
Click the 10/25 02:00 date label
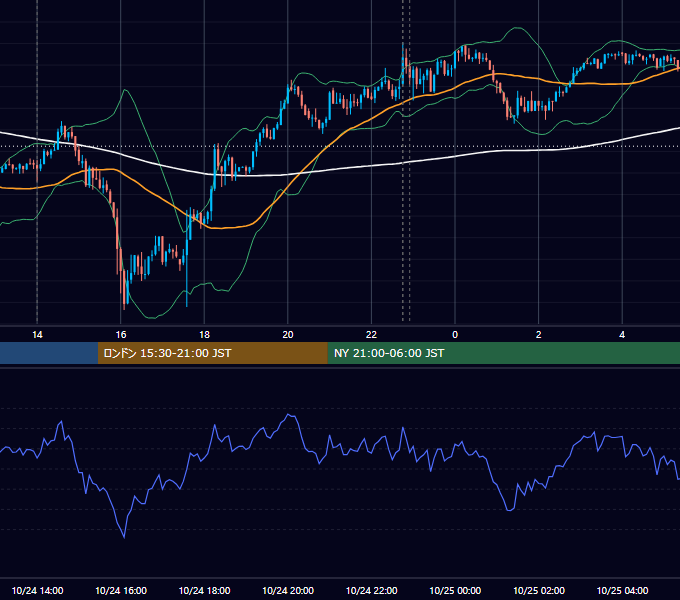tap(539, 590)
